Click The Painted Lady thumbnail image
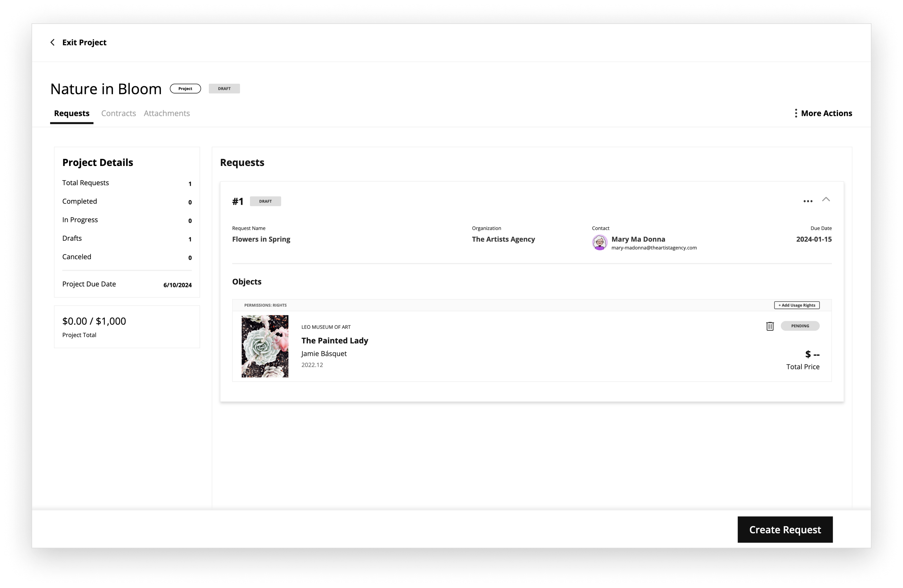This screenshot has height=588, width=903. pyautogui.click(x=265, y=346)
